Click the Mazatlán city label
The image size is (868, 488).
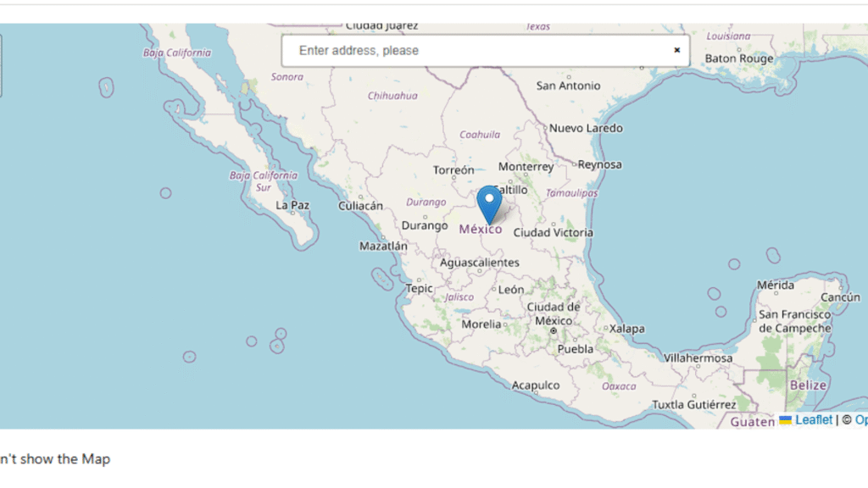click(383, 247)
